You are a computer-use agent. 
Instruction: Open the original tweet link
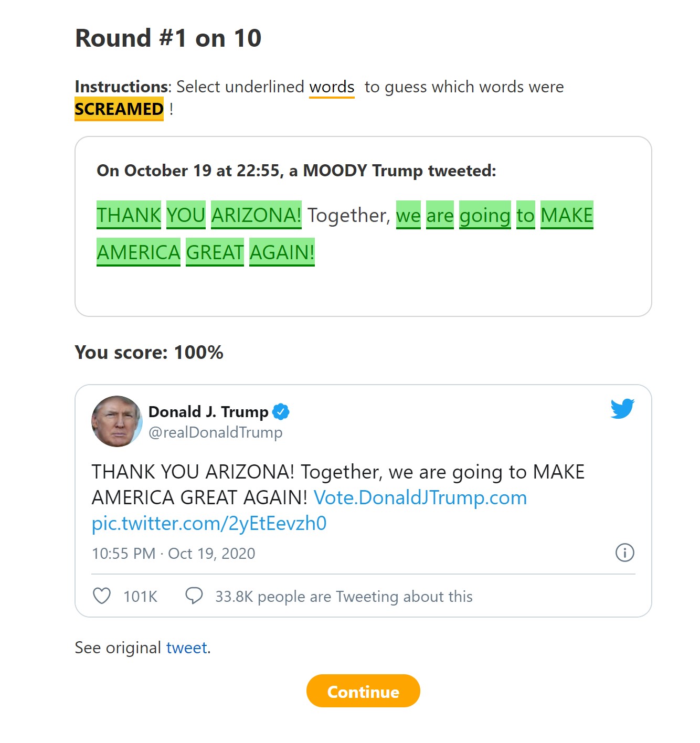187,648
